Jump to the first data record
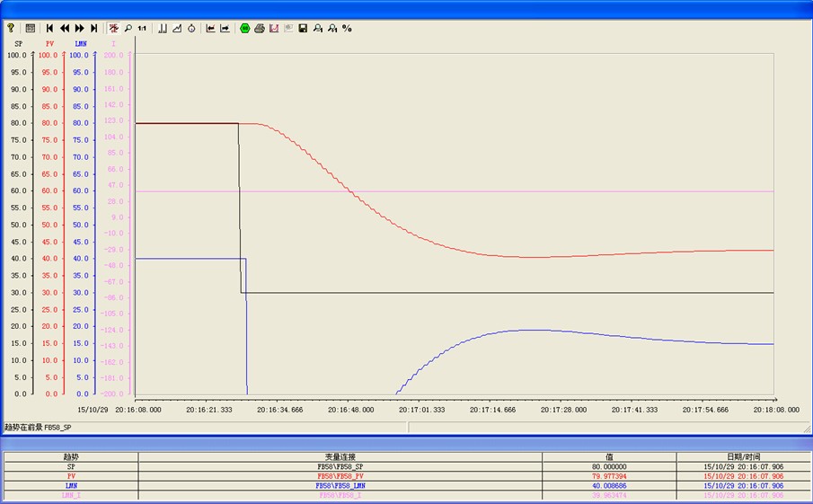 (x=49, y=28)
